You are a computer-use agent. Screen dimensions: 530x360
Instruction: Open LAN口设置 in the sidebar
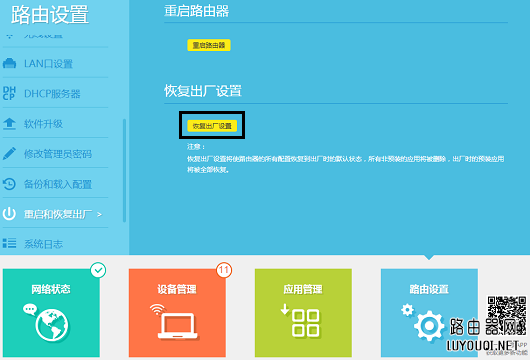point(48,64)
